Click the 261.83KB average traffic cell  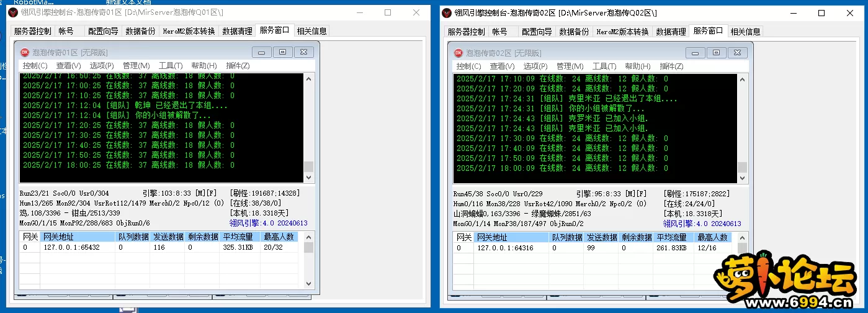point(672,248)
